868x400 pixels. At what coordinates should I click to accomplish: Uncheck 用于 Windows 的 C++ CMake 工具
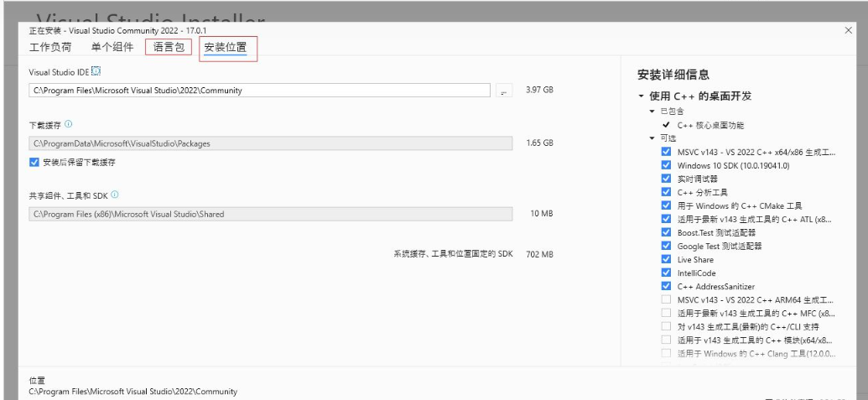pos(666,205)
